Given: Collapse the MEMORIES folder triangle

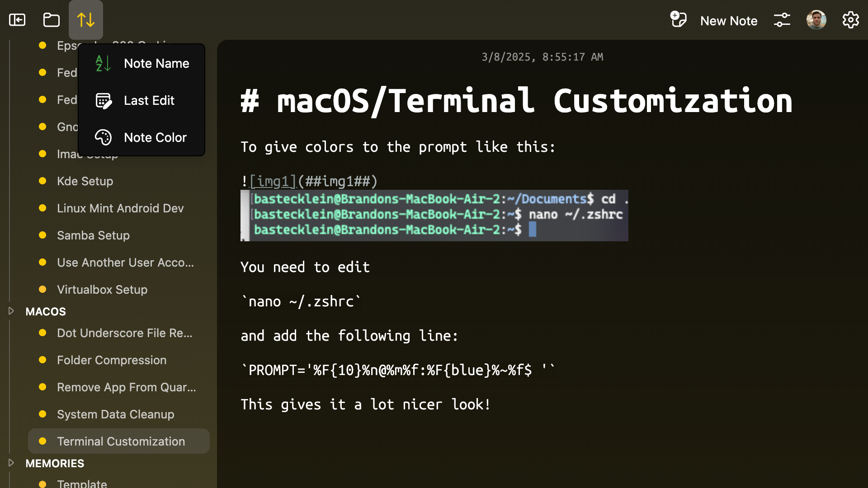Looking at the screenshot, I should click(x=11, y=463).
